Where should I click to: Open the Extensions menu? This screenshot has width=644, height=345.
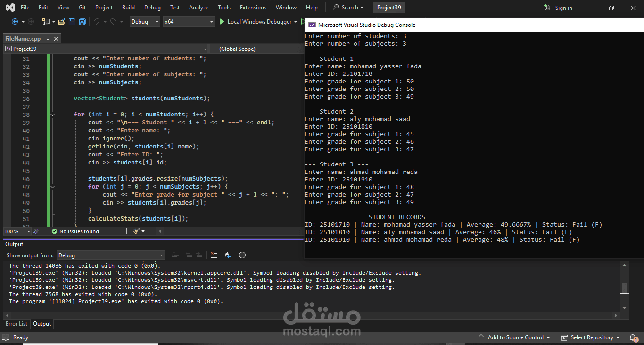[253, 8]
